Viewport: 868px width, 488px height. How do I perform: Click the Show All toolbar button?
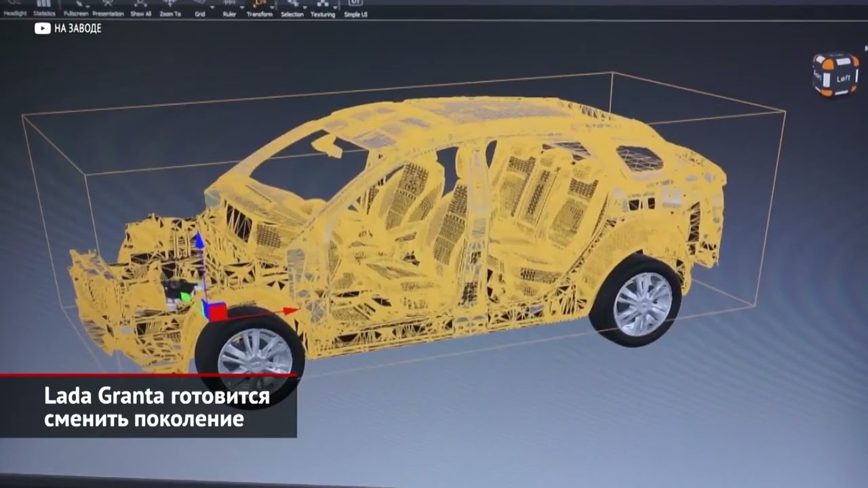pyautogui.click(x=140, y=8)
